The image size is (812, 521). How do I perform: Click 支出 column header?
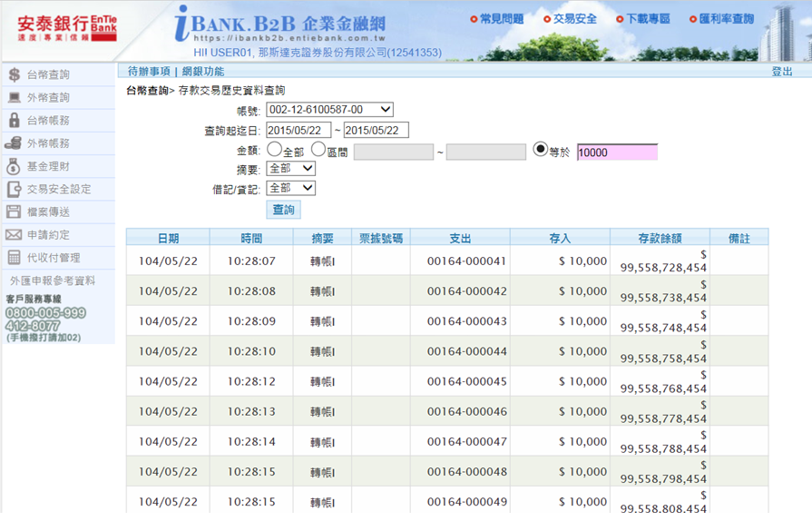[x=460, y=238]
